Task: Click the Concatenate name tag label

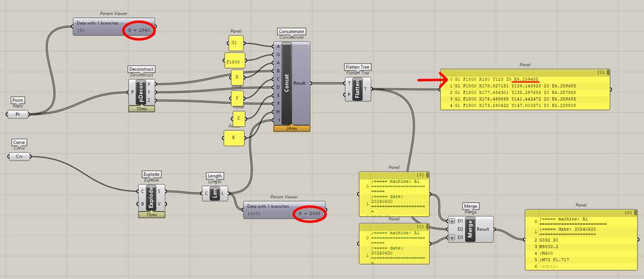Action: coord(290,32)
